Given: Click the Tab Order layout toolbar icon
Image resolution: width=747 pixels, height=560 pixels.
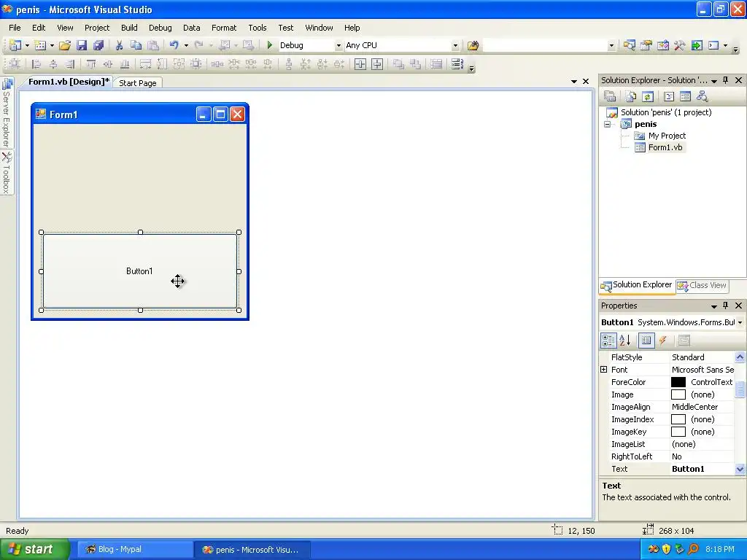Looking at the screenshot, I should click(457, 64).
